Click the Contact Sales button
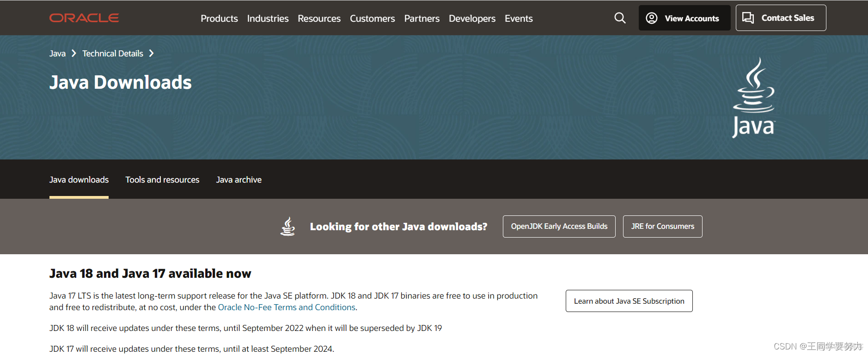 pyautogui.click(x=781, y=18)
